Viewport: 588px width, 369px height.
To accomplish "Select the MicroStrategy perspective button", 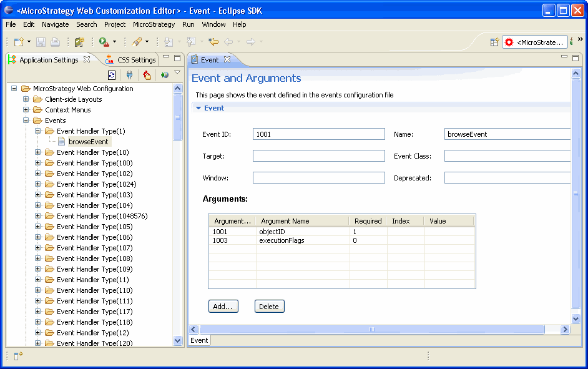I will point(535,42).
